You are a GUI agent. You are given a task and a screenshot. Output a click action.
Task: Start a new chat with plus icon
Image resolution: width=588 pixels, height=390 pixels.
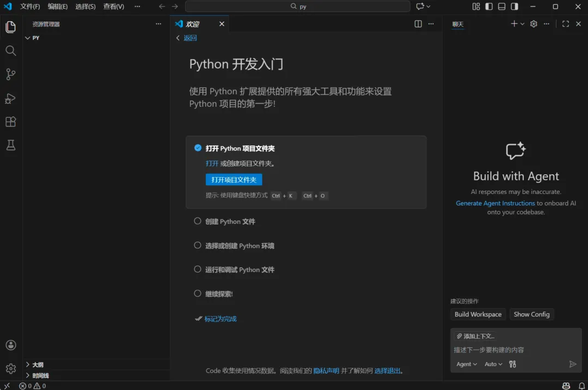point(514,23)
